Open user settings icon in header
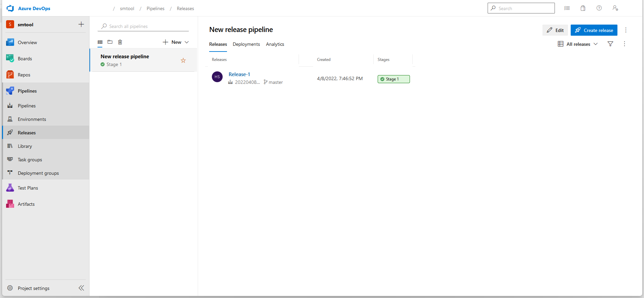Image resolution: width=644 pixels, height=298 pixels. tap(615, 8)
